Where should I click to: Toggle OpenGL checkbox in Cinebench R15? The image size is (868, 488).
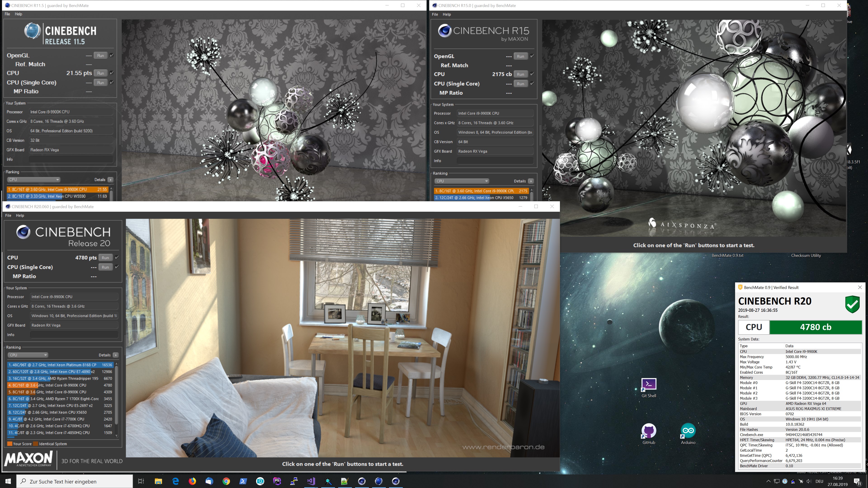coord(532,56)
